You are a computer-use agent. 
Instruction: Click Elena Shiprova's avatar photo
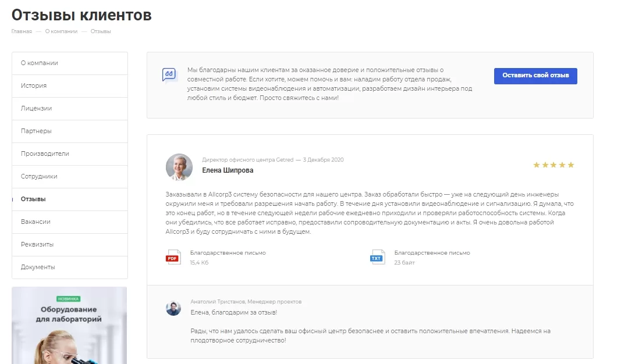[179, 167]
